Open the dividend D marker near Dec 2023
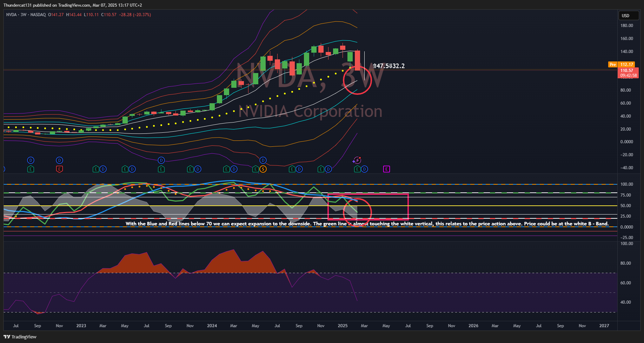The image size is (644, 343). click(x=198, y=169)
